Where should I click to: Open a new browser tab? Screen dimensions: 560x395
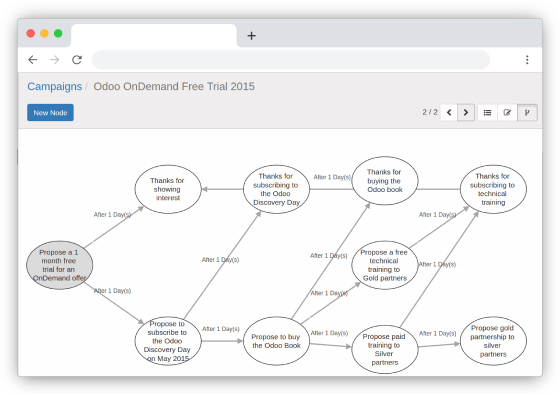[x=251, y=36]
